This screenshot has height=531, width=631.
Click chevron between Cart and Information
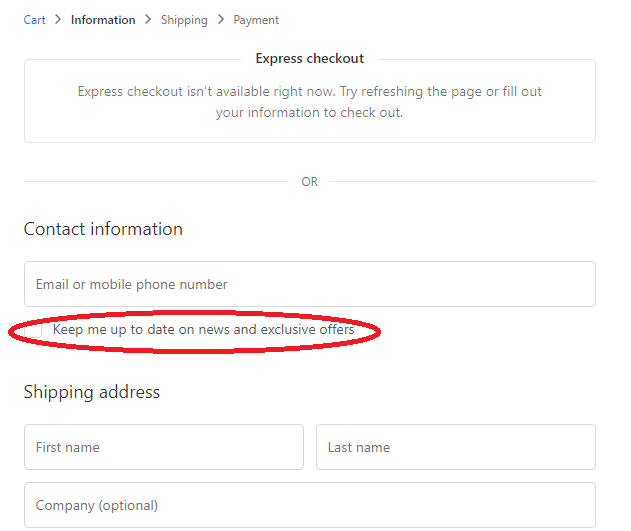tap(58, 19)
